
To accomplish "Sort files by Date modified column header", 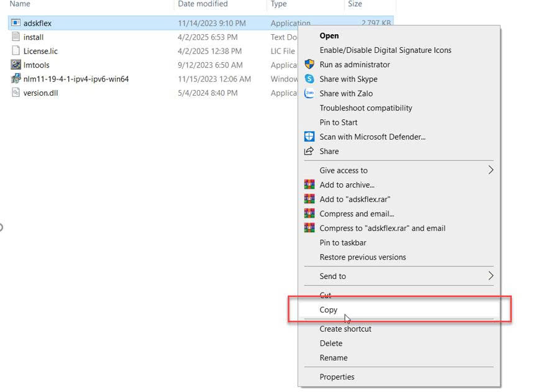I will (203, 4).
